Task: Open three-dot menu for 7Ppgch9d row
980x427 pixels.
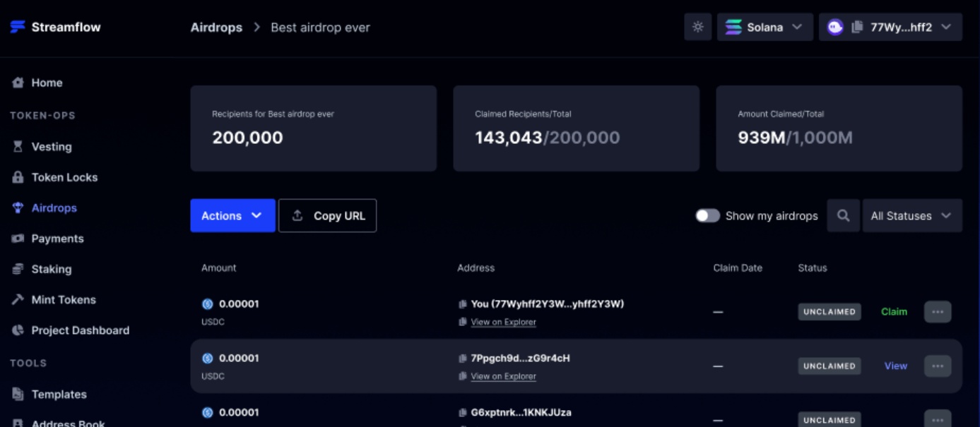Action: coord(938,366)
